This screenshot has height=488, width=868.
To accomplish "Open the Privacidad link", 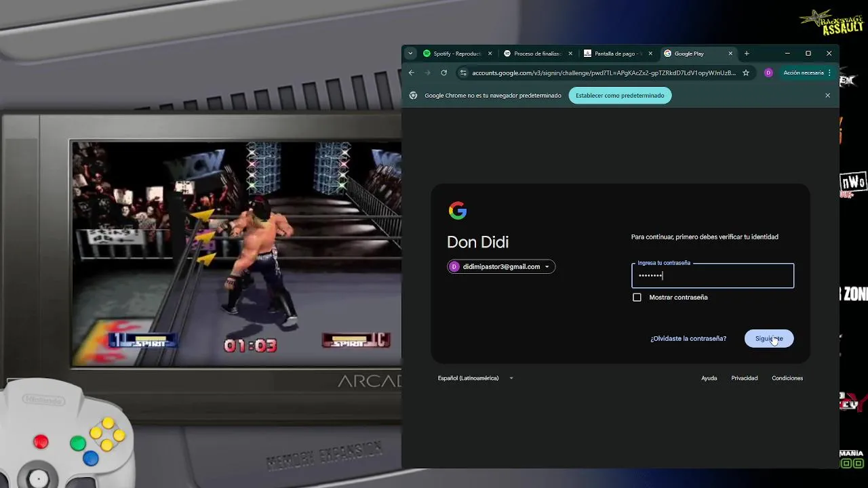I will 744,378.
